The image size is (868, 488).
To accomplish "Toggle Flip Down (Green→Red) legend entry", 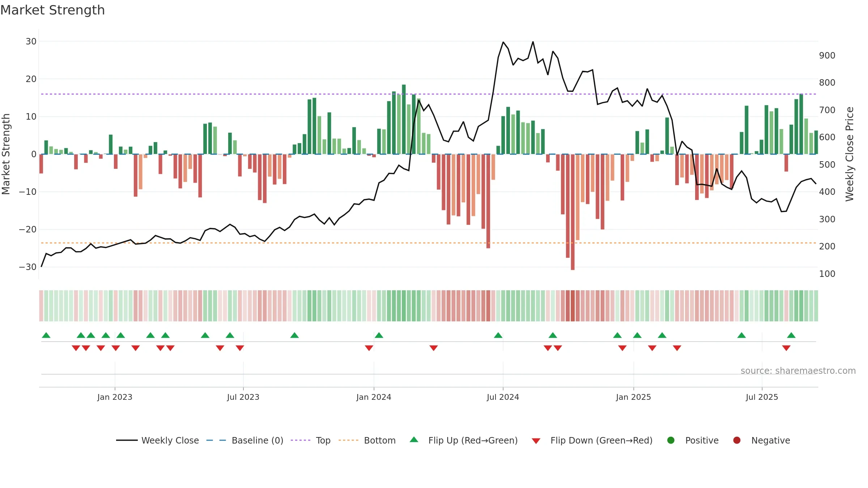I will pos(592,440).
